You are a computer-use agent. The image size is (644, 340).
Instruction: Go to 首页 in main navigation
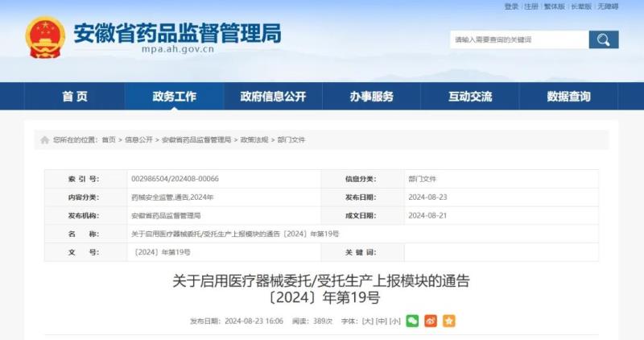[x=75, y=97]
